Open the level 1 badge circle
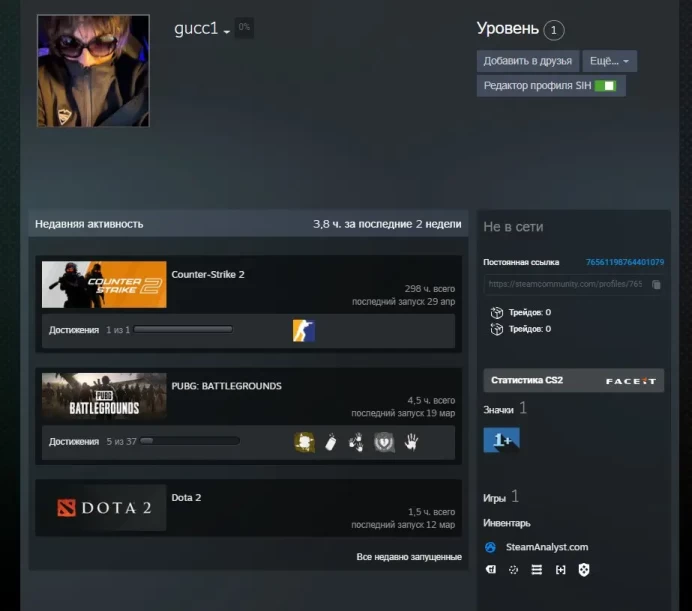 553,30
